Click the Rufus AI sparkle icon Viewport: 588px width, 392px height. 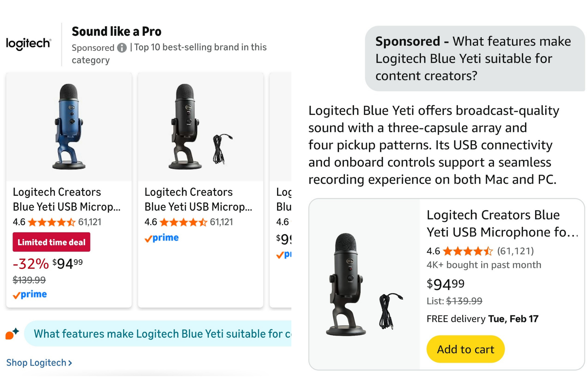click(x=12, y=334)
